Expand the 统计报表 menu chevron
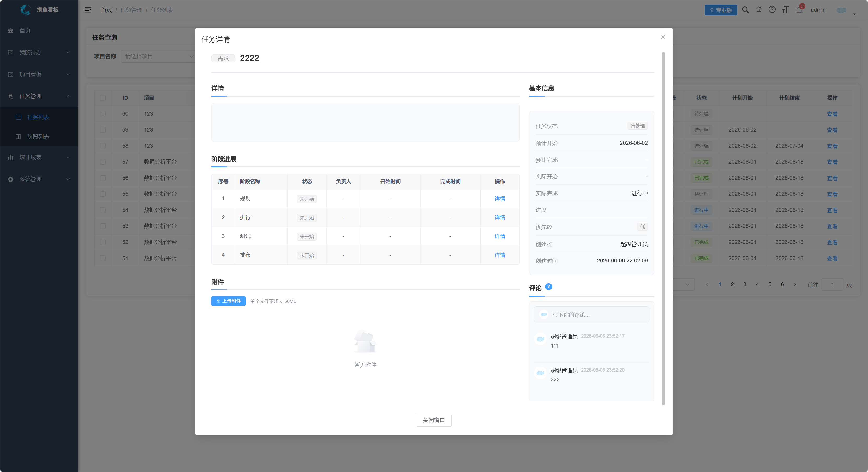Image resolution: width=868 pixels, height=472 pixels. [68, 157]
